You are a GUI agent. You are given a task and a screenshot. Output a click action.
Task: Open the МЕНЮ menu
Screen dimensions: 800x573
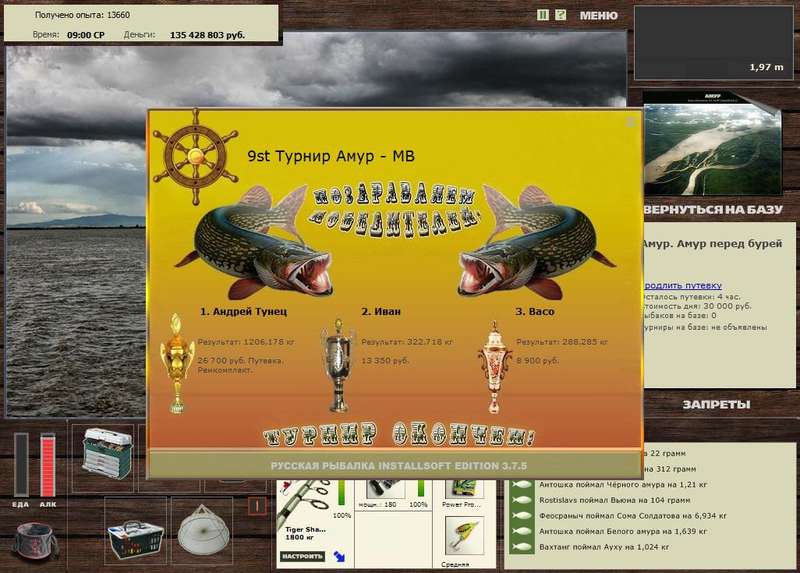tap(598, 16)
